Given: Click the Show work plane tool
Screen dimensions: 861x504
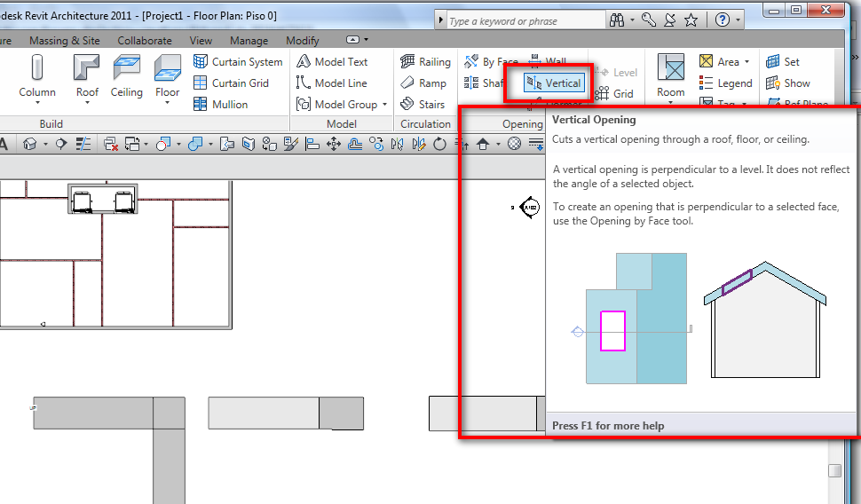Looking at the screenshot, I should click(788, 83).
